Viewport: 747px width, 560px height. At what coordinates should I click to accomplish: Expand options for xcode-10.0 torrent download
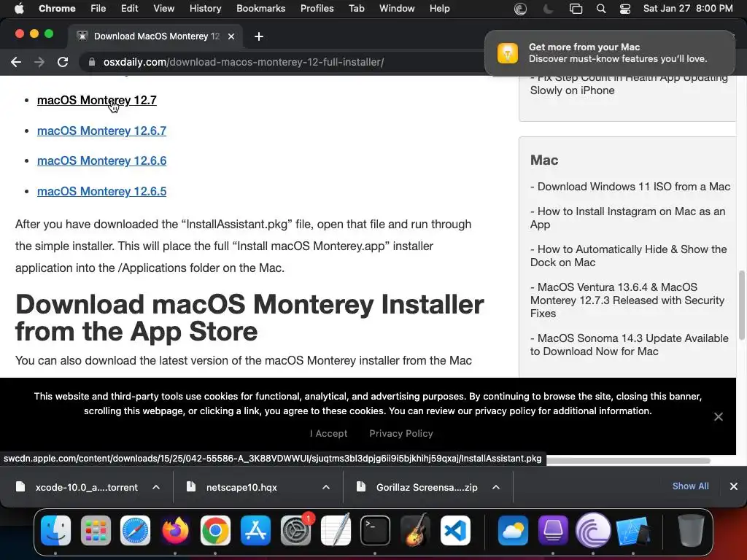pos(156,487)
